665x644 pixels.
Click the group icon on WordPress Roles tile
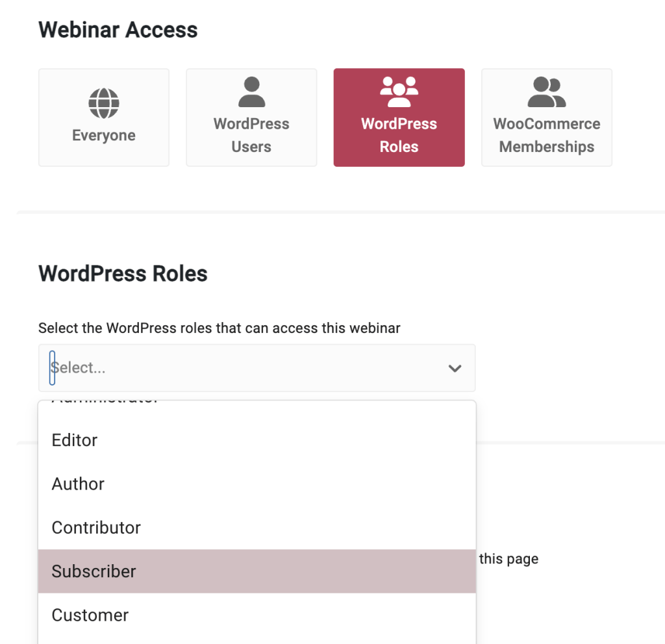[x=398, y=91]
